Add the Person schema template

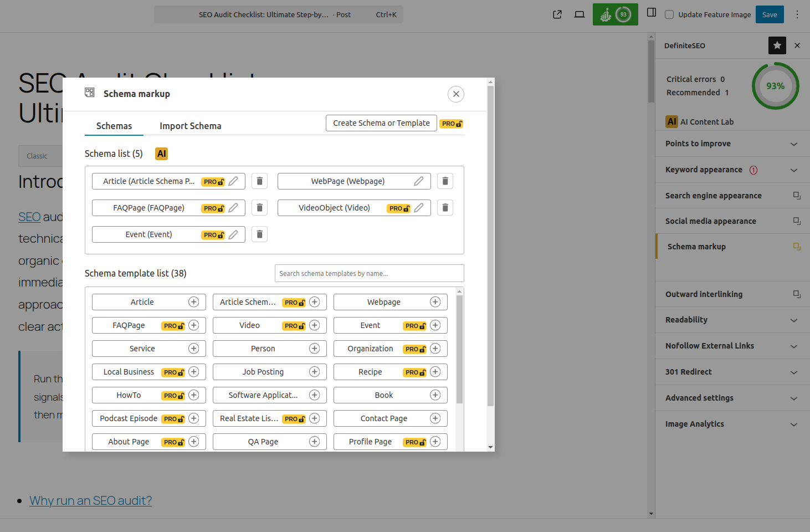coord(314,349)
